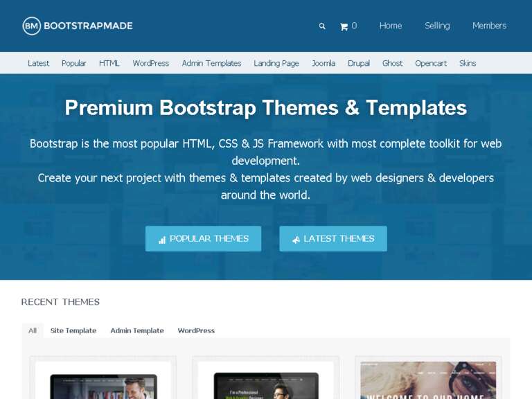Open Admin Templates category
The width and height of the screenshot is (532, 399).
pyautogui.click(x=211, y=64)
